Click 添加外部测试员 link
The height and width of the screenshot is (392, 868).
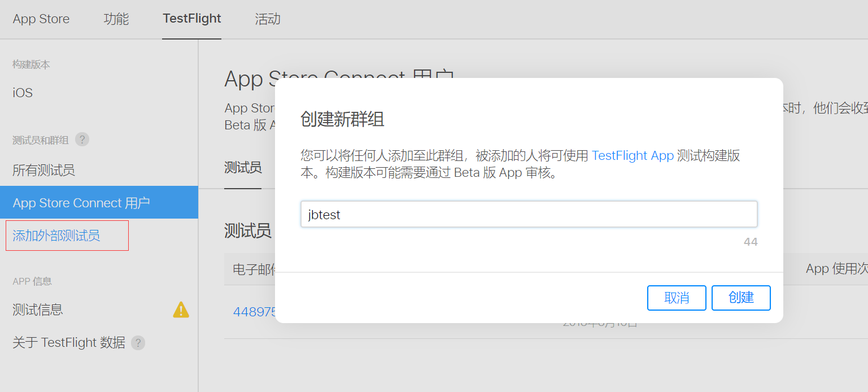(56, 236)
